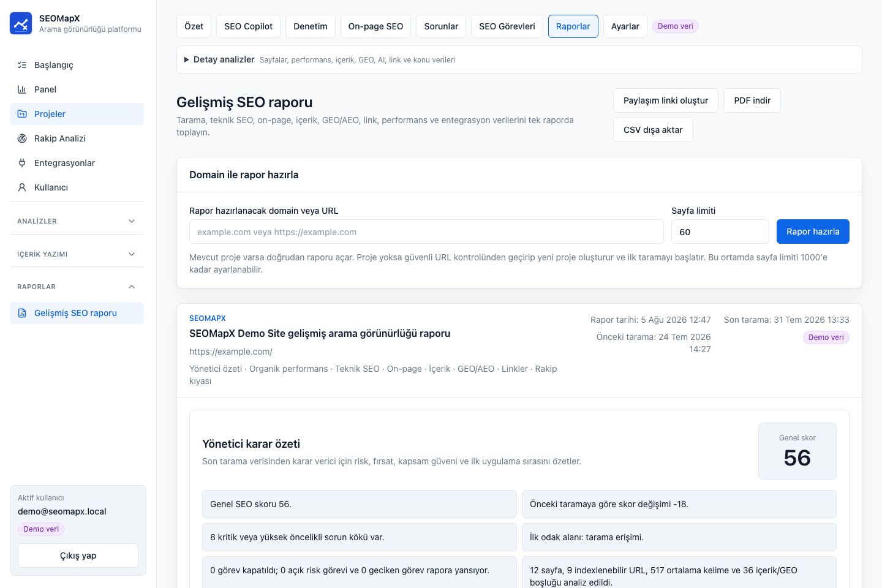Open Rakip Analizi in the sidebar
Viewport: 882px width, 588px height.
coord(77,138)
